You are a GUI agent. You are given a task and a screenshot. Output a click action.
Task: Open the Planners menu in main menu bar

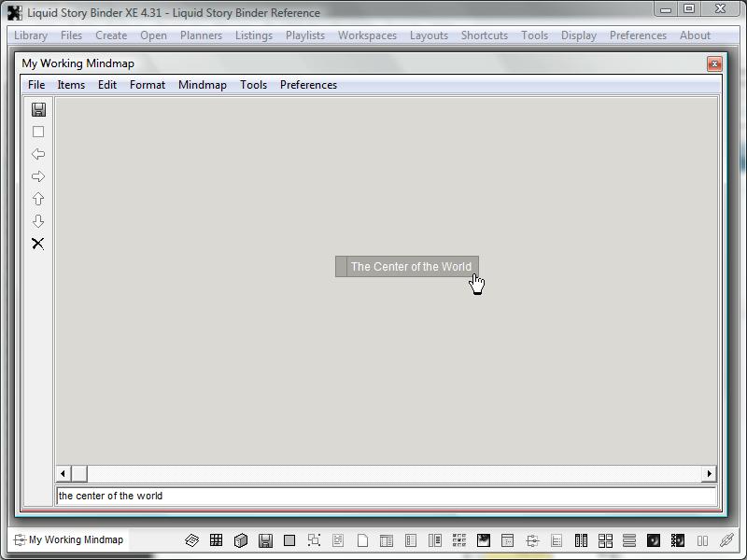coord(201,35)
